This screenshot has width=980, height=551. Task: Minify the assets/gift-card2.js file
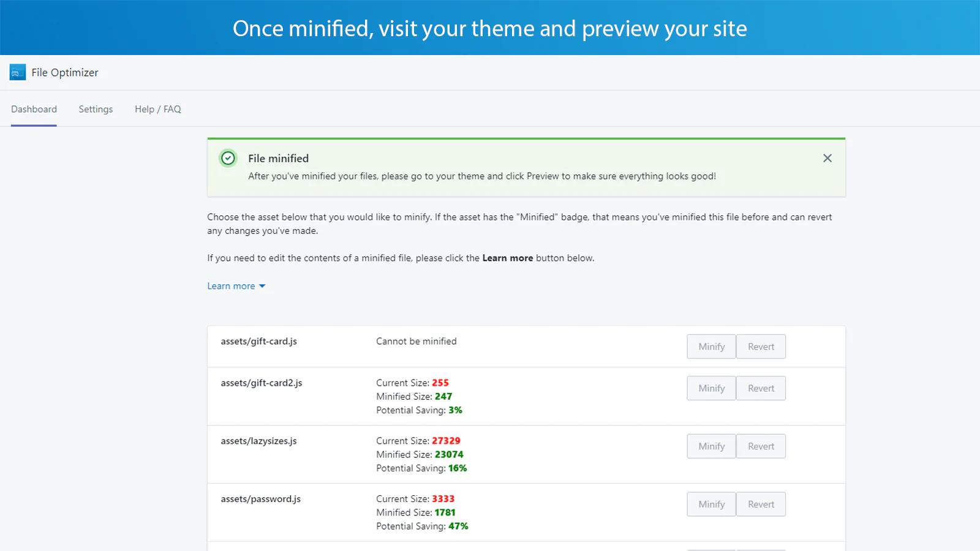[711, 388]
